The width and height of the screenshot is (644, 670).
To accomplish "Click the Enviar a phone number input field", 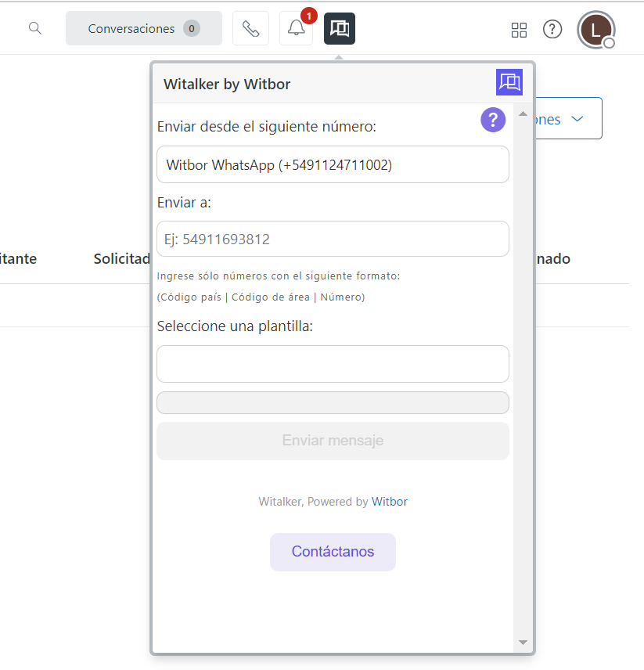I will pos(333,237).
